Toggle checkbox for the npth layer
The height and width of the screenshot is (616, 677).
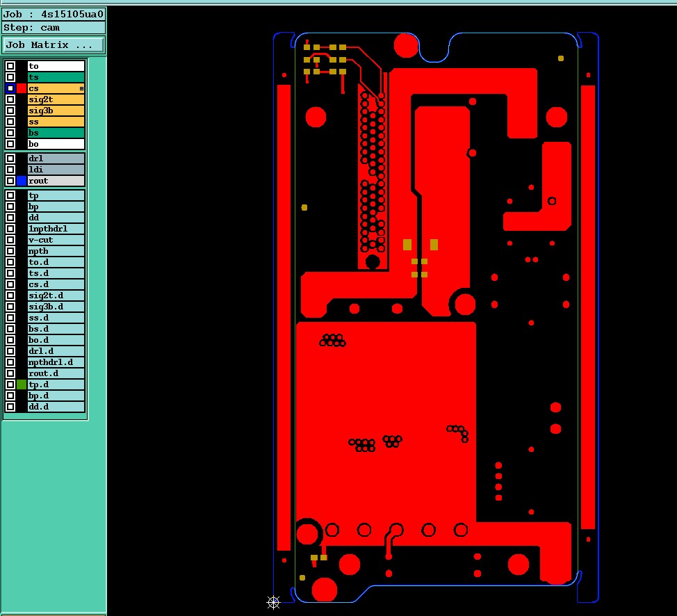point(10,251)
